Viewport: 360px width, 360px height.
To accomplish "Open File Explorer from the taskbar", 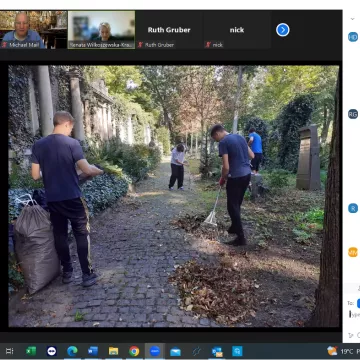I will pos(114,351).
